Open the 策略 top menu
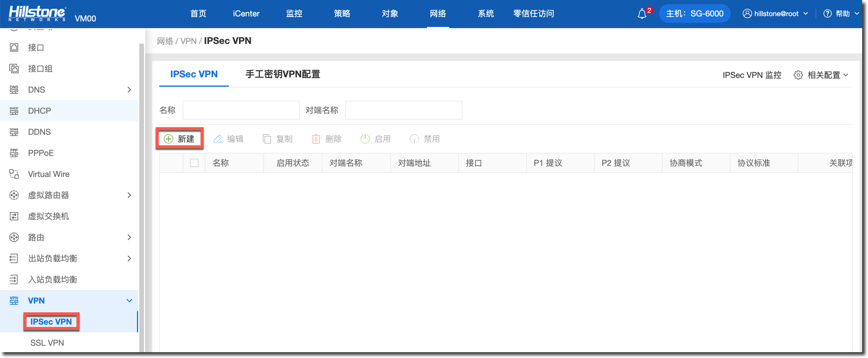 point(342,14)
